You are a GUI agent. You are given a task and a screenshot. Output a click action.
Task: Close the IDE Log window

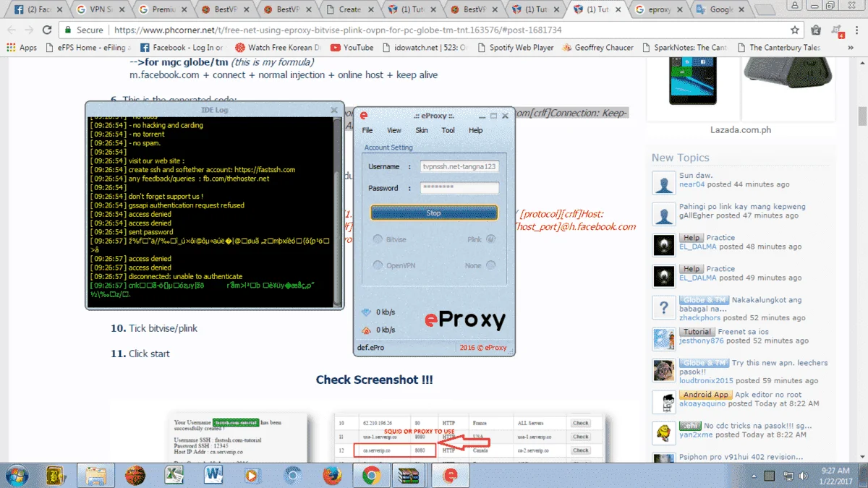(x=334, y=110)
